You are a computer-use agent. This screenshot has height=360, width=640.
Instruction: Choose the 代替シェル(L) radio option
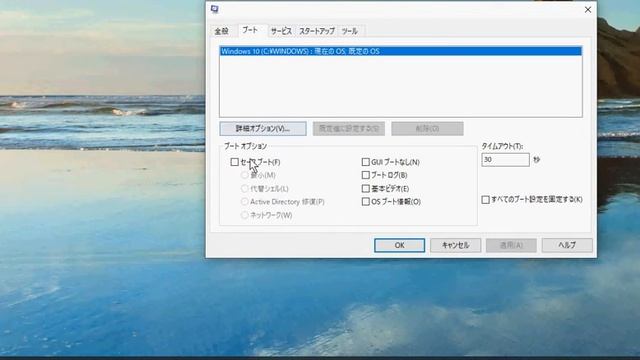[244, 189]
